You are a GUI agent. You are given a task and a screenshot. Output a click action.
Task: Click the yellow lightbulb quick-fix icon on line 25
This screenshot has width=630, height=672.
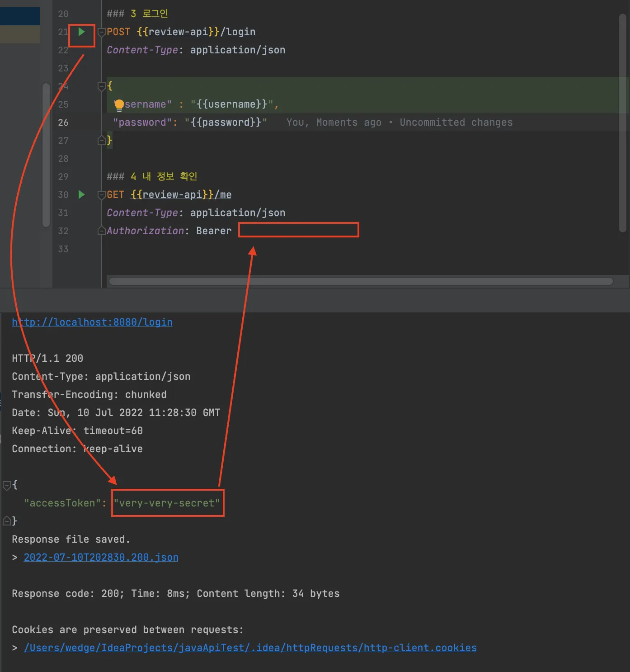pos(119,105)
